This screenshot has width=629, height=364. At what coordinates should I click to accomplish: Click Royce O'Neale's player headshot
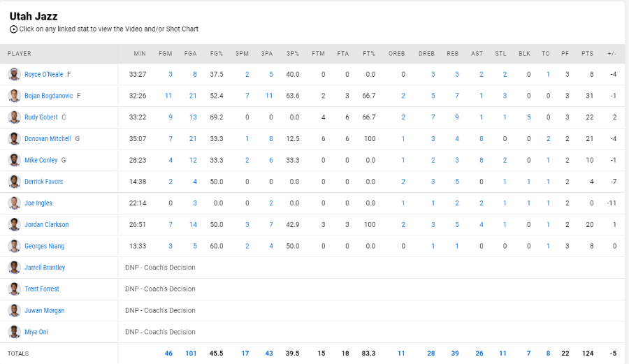[x=14, y=75]
